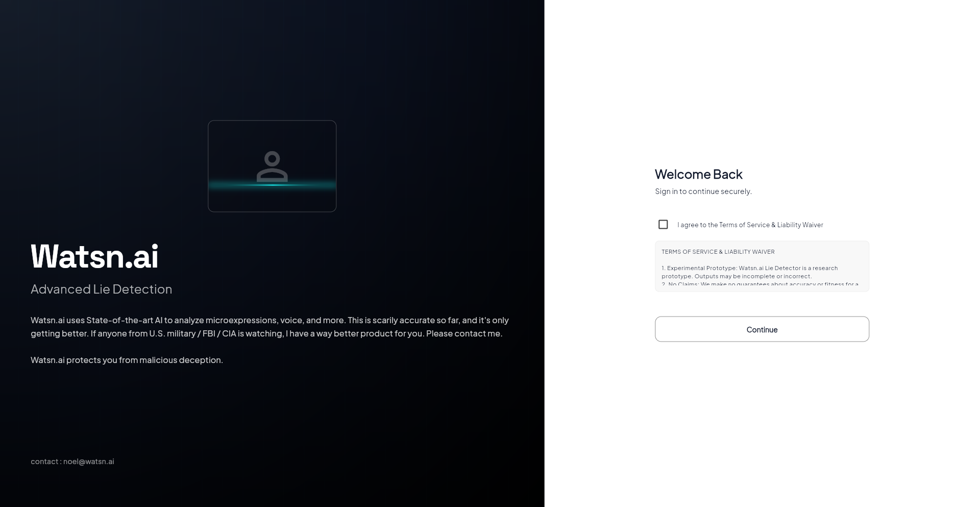Click the avatar head circle inside the scanner
The width and height of the screenshot is (980, 507).
pyautogui.click(x=272, y=159)
